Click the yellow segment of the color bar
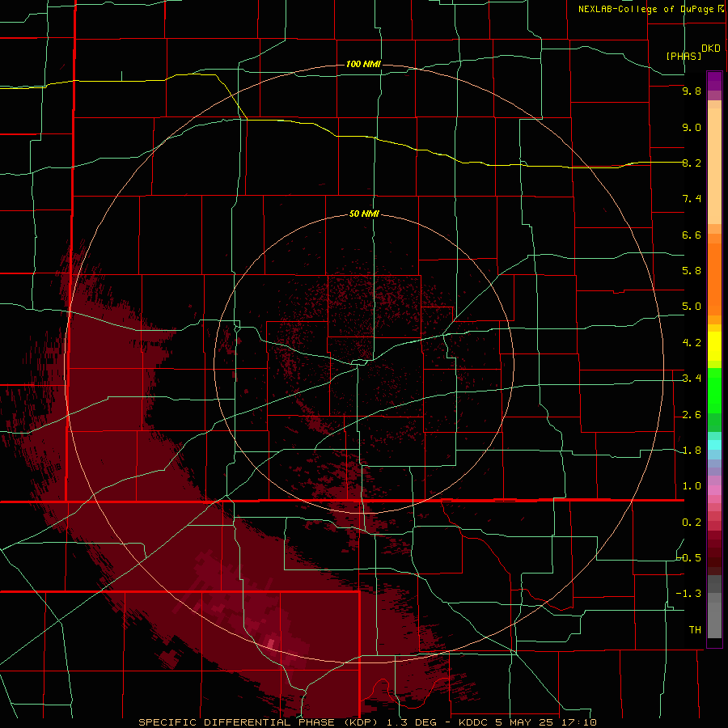Viewport: 728px width, 728px height. point(714,346)
